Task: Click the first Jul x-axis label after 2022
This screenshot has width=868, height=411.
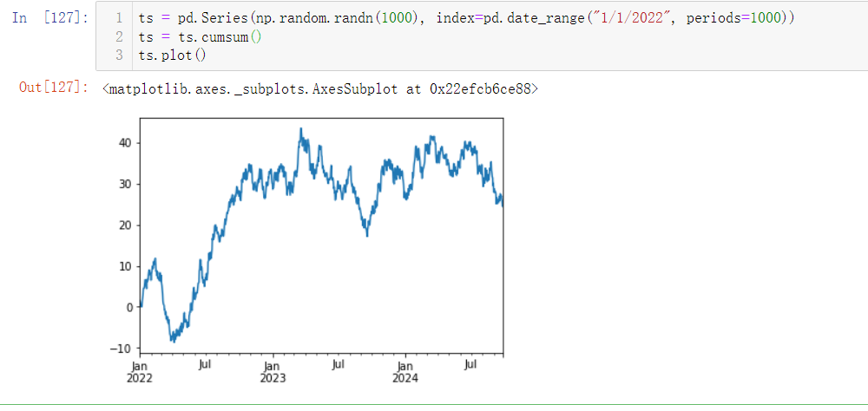Action: coord(206,365)
